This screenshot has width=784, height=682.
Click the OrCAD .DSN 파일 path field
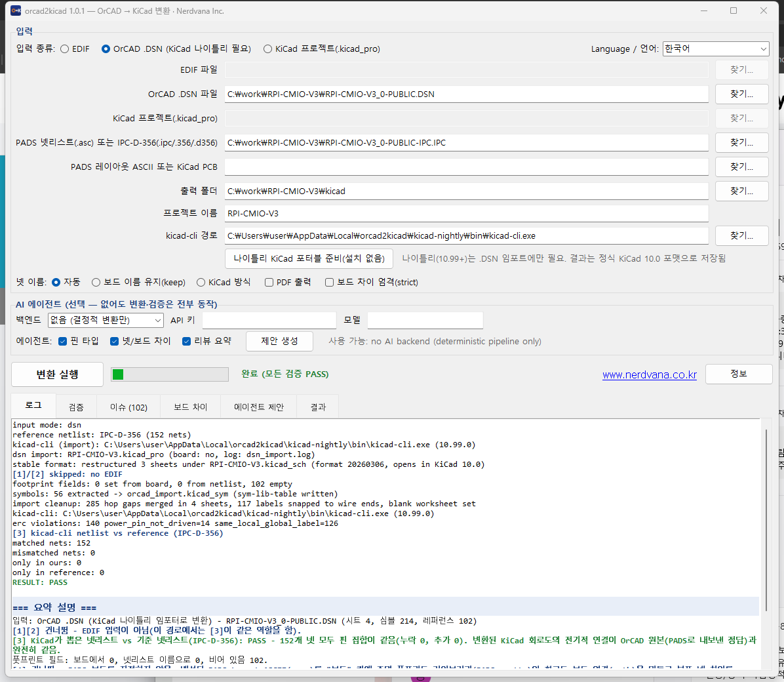[x=467, y=94]
